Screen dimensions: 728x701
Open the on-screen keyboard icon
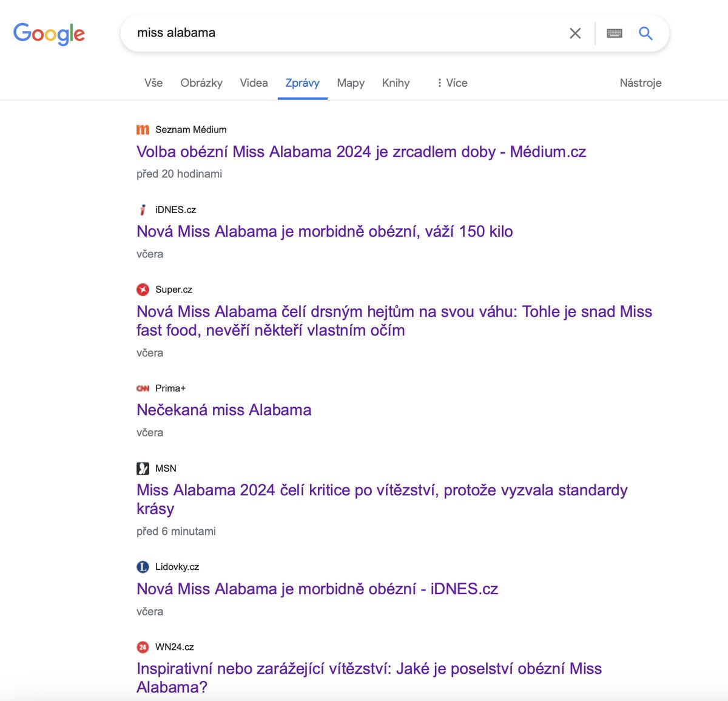coord(615,33)
